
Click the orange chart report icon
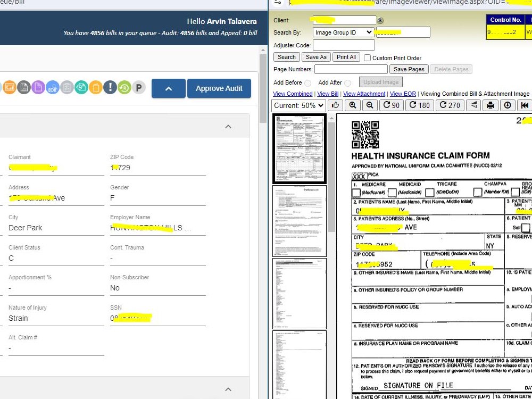[x=10, y=88]
